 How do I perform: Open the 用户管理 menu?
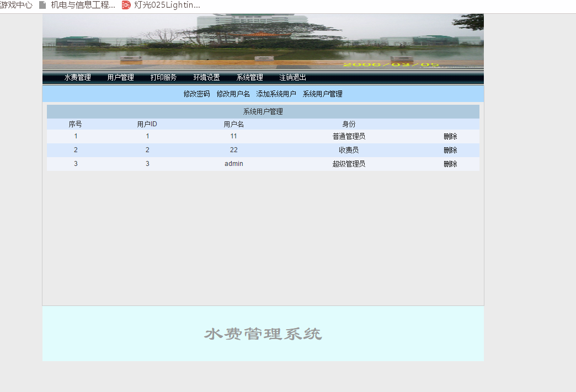pyautogui.click(x=120, y=77)
